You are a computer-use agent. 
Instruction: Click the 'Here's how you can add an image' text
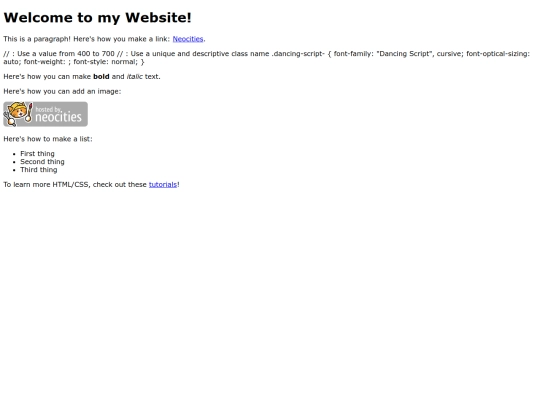point(62,92)
